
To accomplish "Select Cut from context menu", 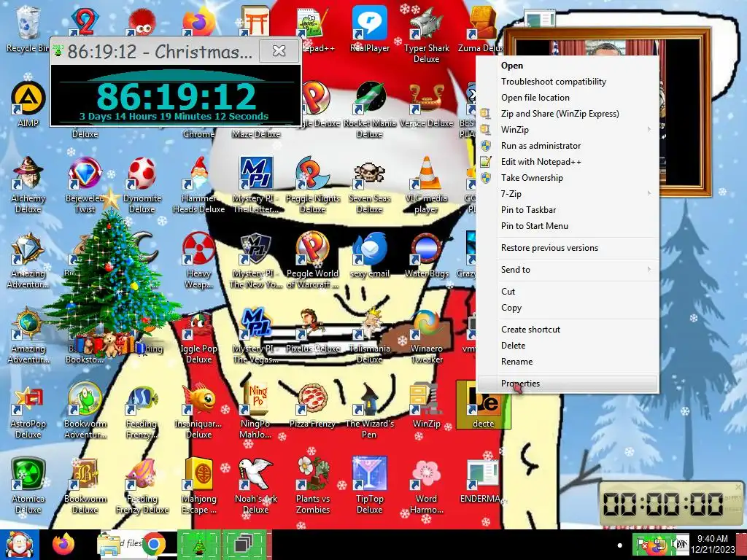I will coord(568,292).
